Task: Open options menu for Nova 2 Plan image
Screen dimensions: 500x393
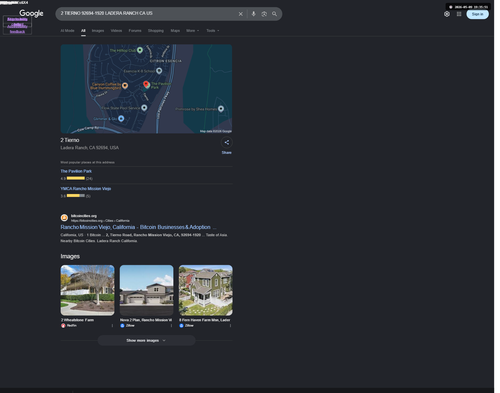Action: (x=171, y=326)
